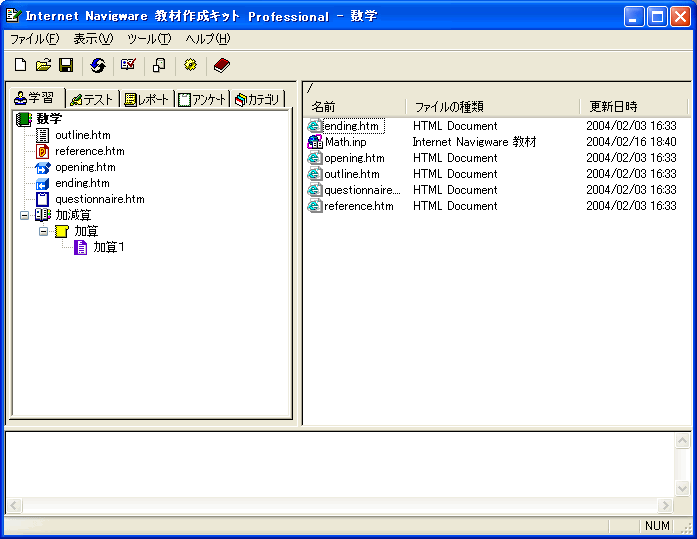Viewport: 697px width, 539px height.
Task: Select the outline.htm file name in list
Action: pos(352,174)
